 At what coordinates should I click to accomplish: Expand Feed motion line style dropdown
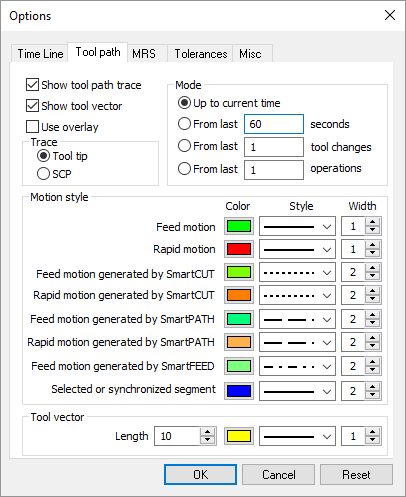(x=297, y=226)
